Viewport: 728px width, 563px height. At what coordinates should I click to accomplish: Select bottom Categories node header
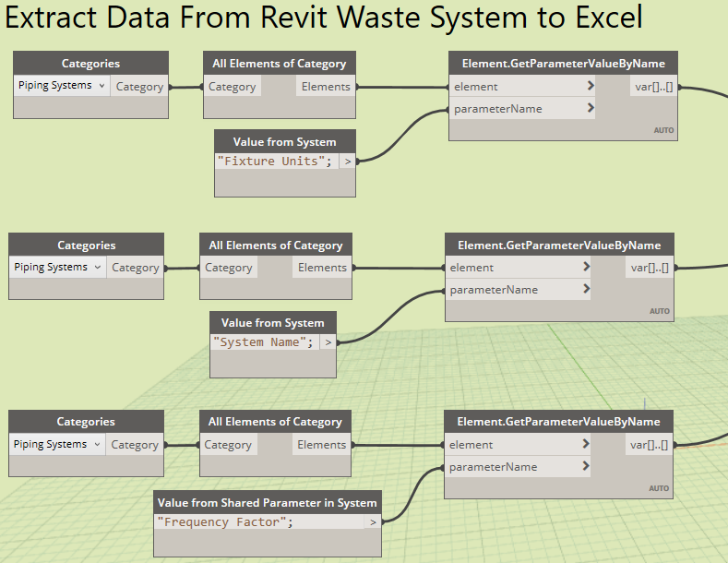point(86,421)
